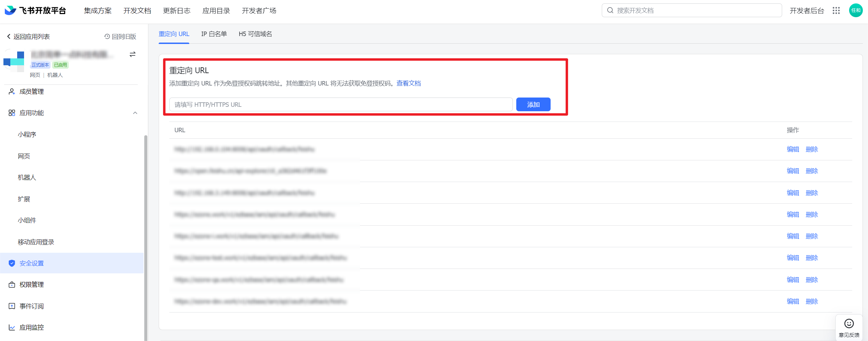
Task: Click the blue 添加 button
Action: (x=533, y=105)
